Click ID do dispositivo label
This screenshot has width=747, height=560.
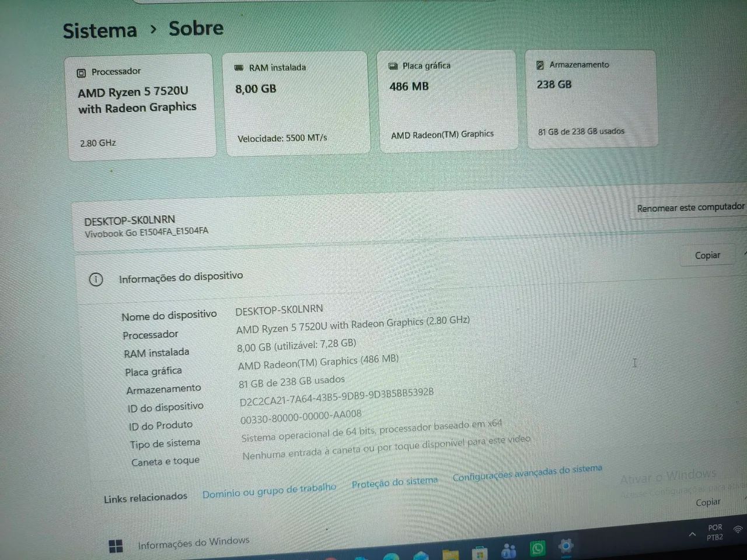pos(166,407)
